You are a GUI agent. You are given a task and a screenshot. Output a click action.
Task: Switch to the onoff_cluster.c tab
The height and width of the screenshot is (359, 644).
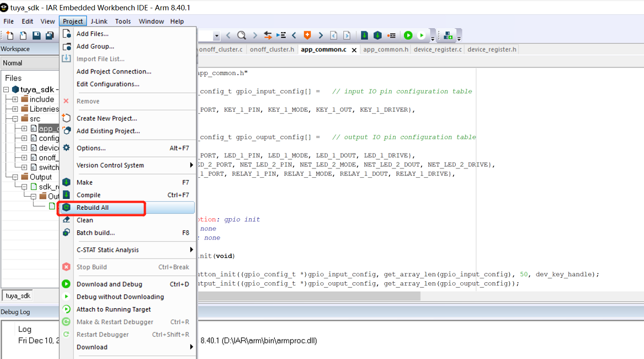point(221,49)
